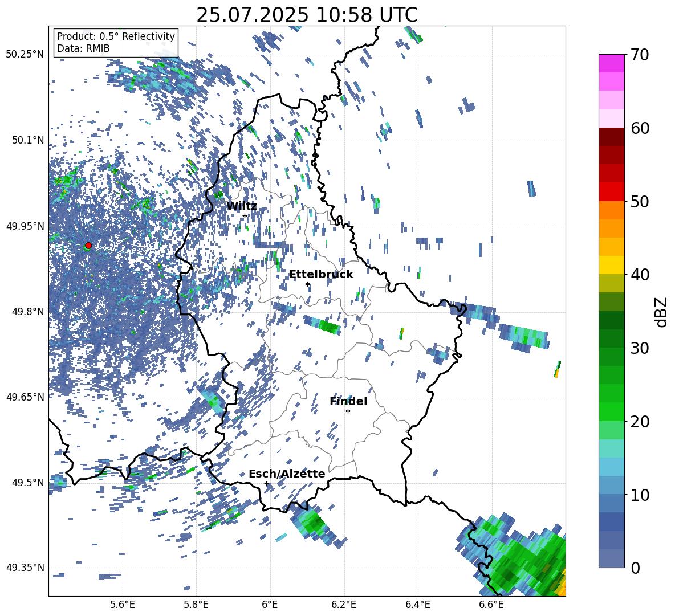The height and width of the screenshot is (616, 675).
Task: Click the longitude label '6.4°E'
Action: tap(417, 605)
